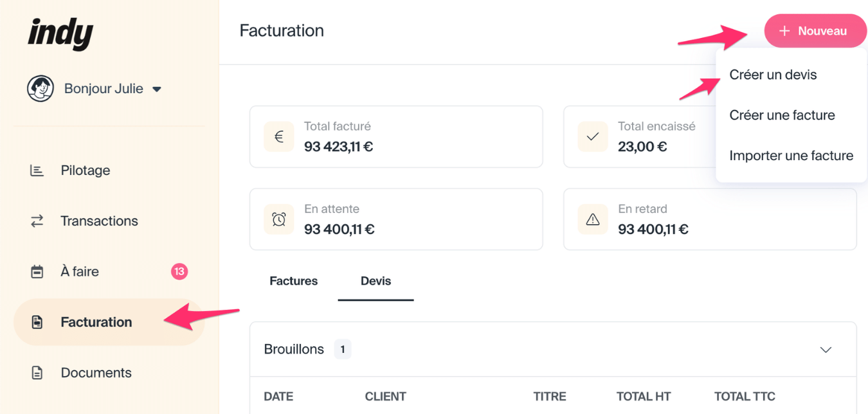Click the euro icon on Total facturé
Viewport: 868px width, 414px height.
click(x=279, y=137)
